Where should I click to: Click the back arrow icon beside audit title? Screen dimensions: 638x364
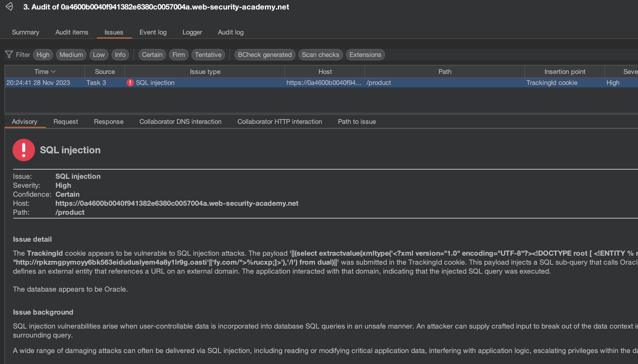click(x=9, y=6)
